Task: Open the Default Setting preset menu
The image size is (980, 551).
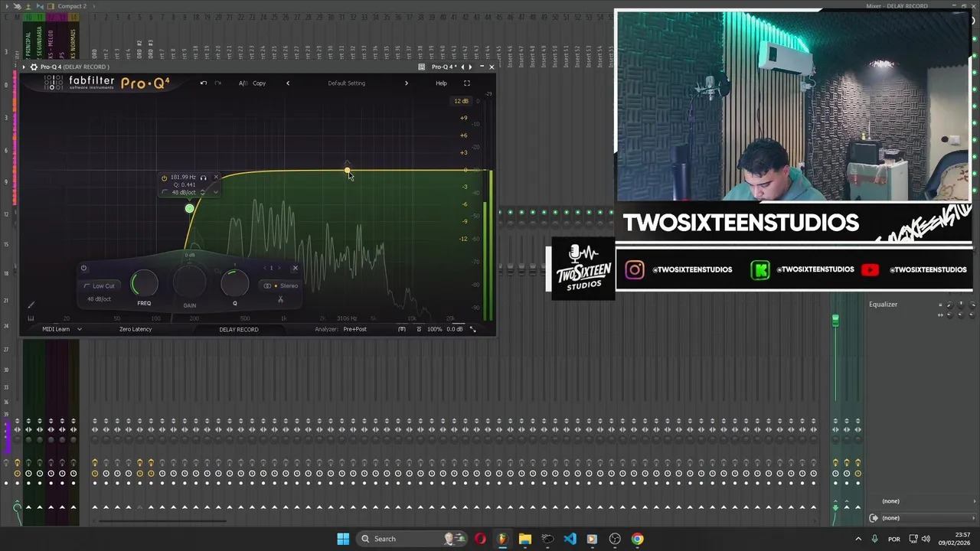Action: pos(347,83)
